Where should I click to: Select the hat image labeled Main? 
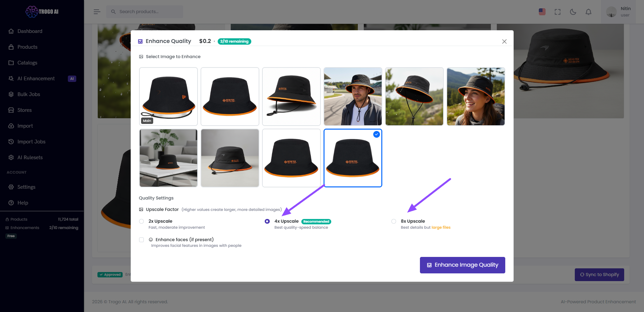coord(168,96)
